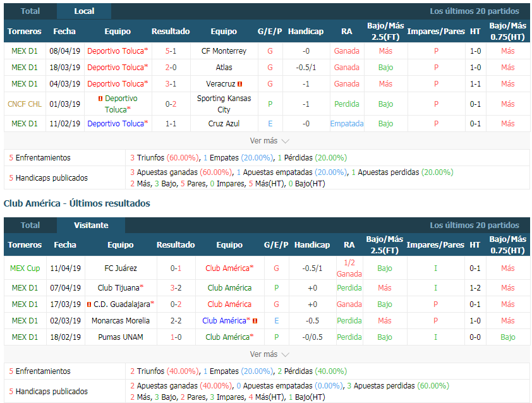Open the C.D. Guadalajara team link
532x403 pixels.
coord(122,304)
